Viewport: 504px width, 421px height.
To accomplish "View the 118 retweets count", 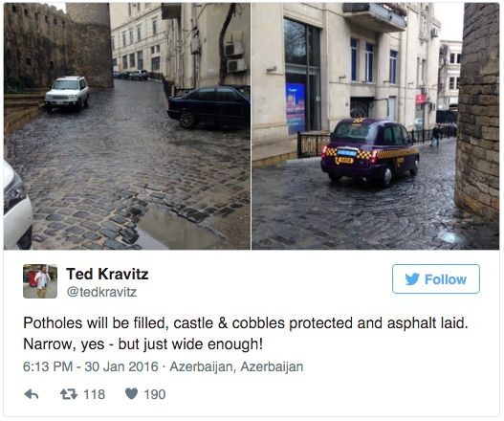I will [x=94, y=394].
